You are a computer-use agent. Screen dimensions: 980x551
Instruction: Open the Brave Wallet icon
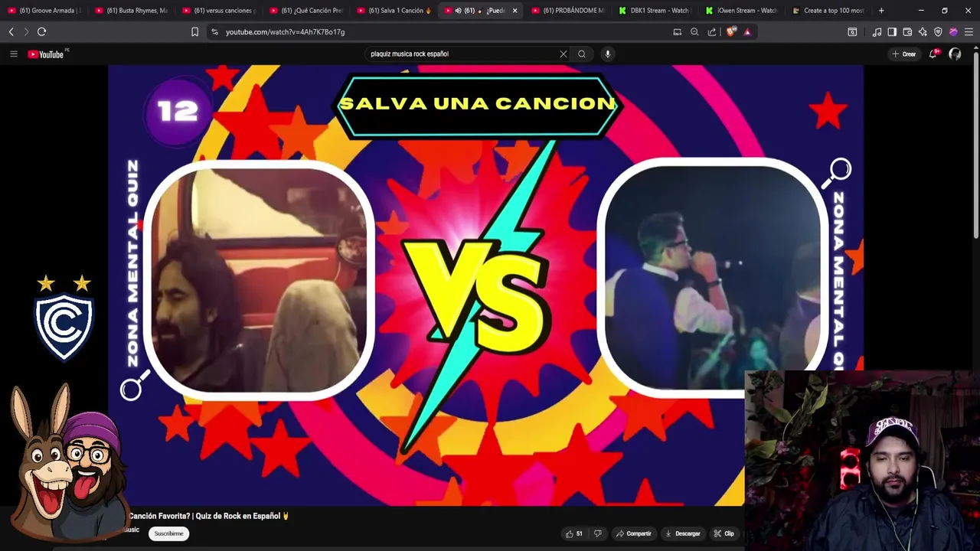[x=907, y=32]
